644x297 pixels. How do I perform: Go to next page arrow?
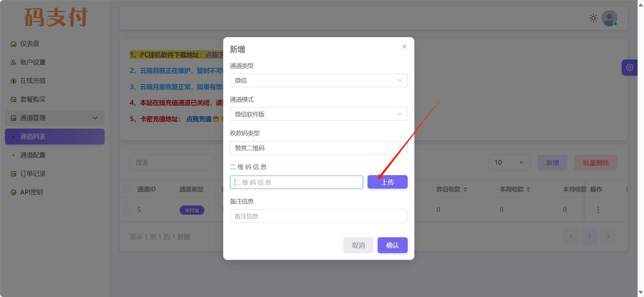pyautogui.click(x=608, y=237)
